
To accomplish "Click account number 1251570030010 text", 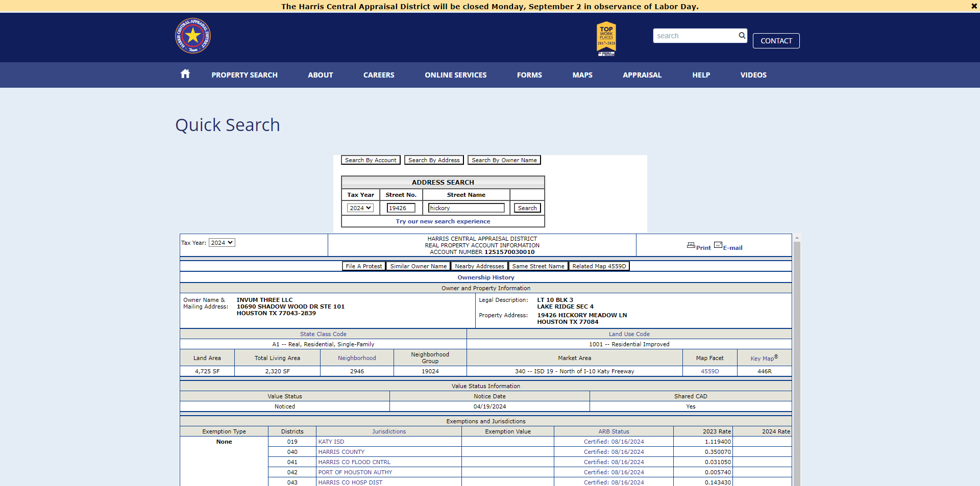I will (509, 252).
